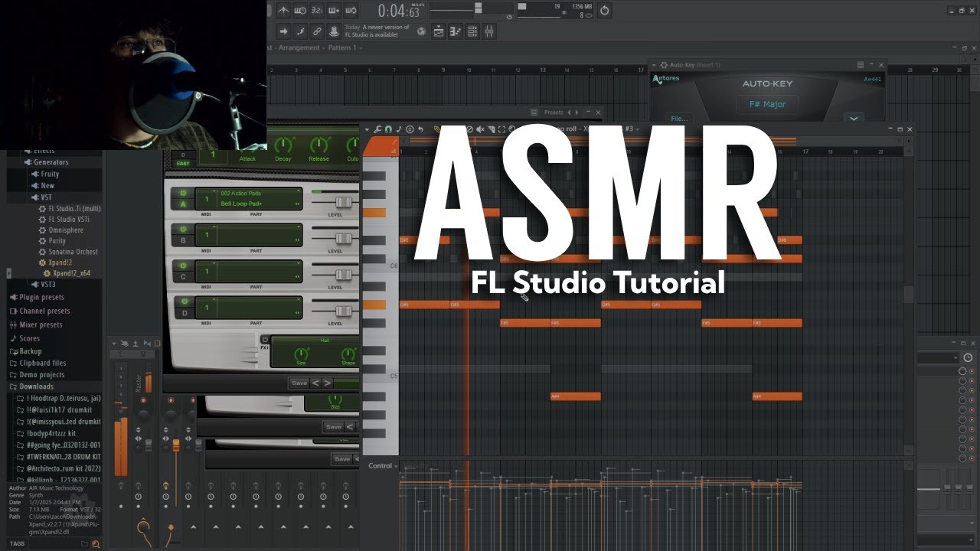The image size is (980, 551).
Task: Click the undo arrow icon in piano roll toolbar
Action: tap(420, 129)
